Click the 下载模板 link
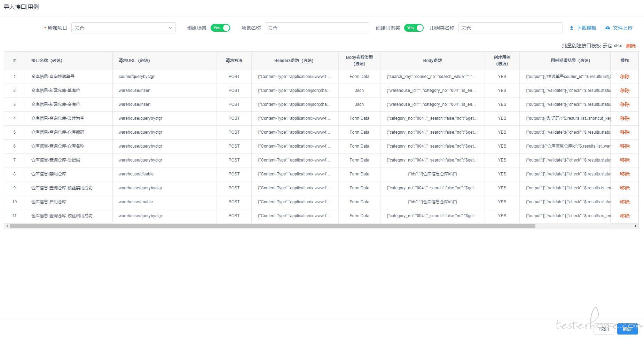The image size is (644, 338). tap(587, 28)
